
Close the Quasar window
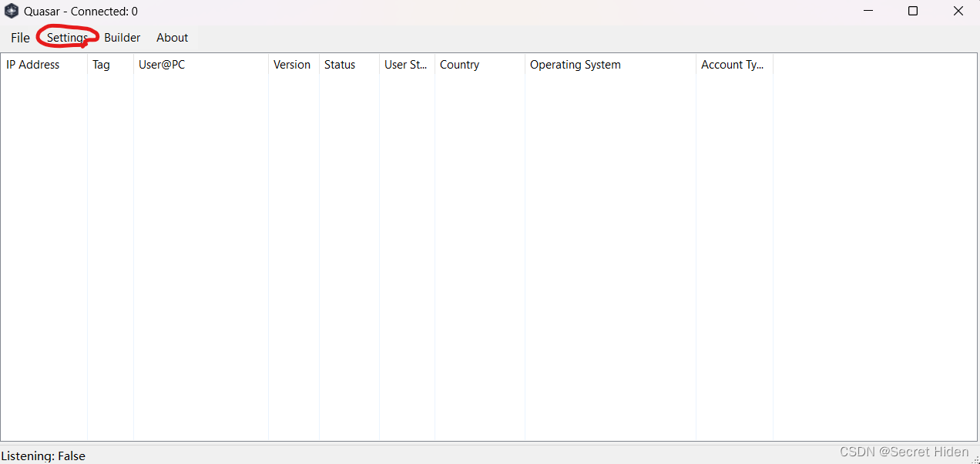pos(958,12)
